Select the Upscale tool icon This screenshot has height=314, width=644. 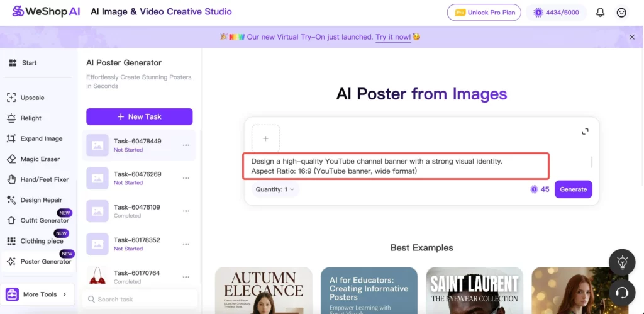pos(11,98)
